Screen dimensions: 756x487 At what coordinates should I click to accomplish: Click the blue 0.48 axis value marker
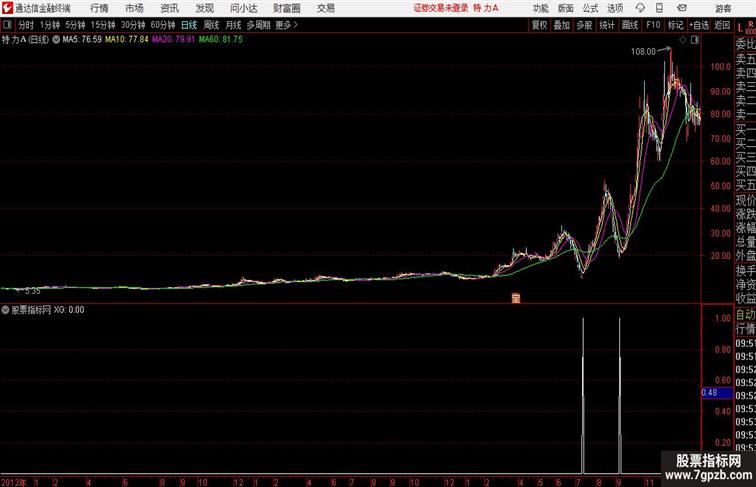[x=717, y=392]
